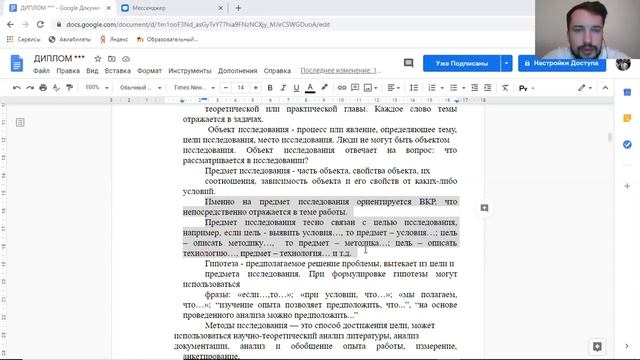Screen dimensions: 640x360
Task: Decrease font size with minus button
Action: (x=226, y=88)
